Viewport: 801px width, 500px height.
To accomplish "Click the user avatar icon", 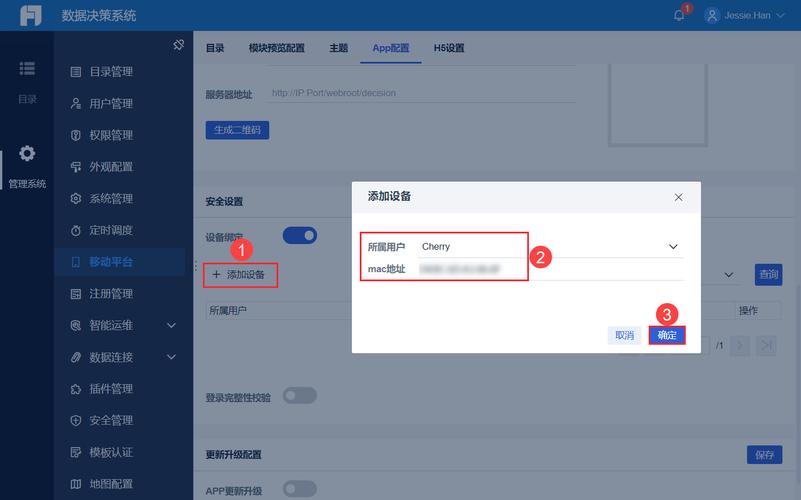I will pyautogui.click(x=712, y=15).
